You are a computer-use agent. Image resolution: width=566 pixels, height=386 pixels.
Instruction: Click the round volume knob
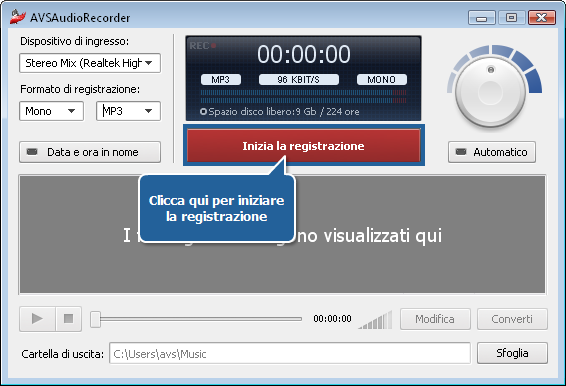click(x=490, y=92)
